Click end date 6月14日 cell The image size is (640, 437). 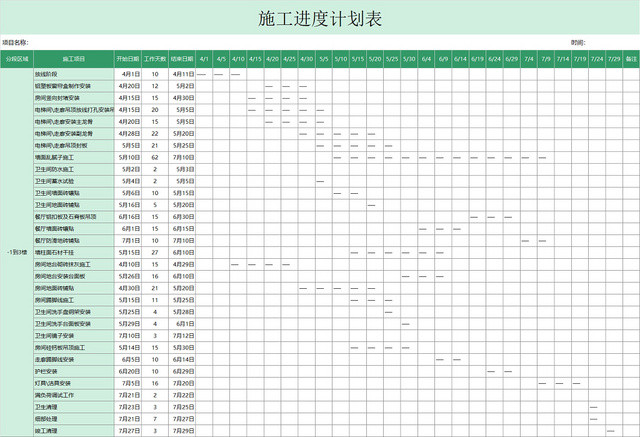pyautogui.click(x=182, y=359)
